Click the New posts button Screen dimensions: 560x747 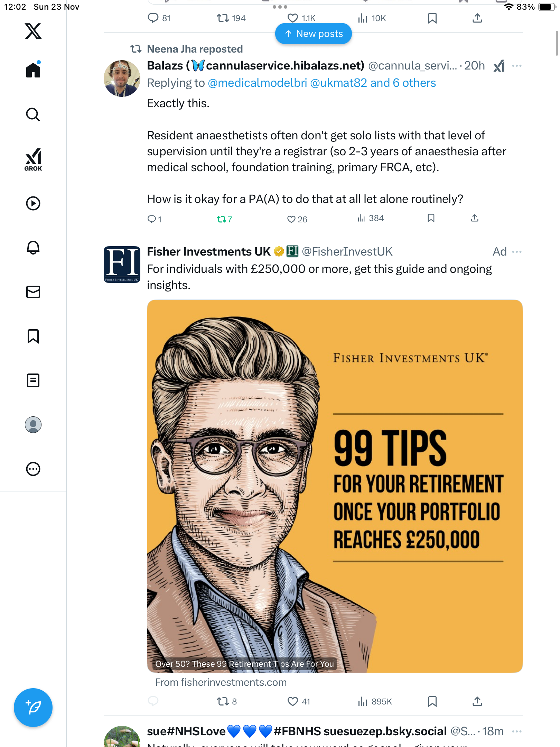pos(313,34)
